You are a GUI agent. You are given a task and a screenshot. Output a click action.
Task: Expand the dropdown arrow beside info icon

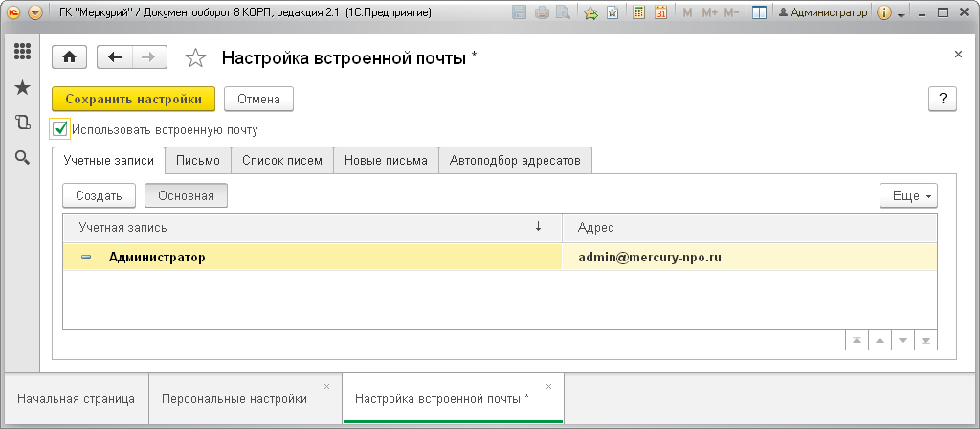(901, 14)
